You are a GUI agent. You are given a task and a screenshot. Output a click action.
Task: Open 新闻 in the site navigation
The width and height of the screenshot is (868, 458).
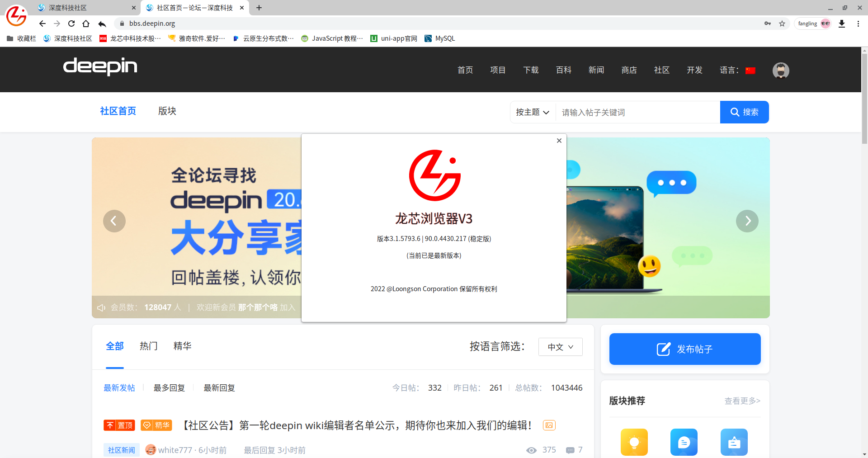click(596, 70)
